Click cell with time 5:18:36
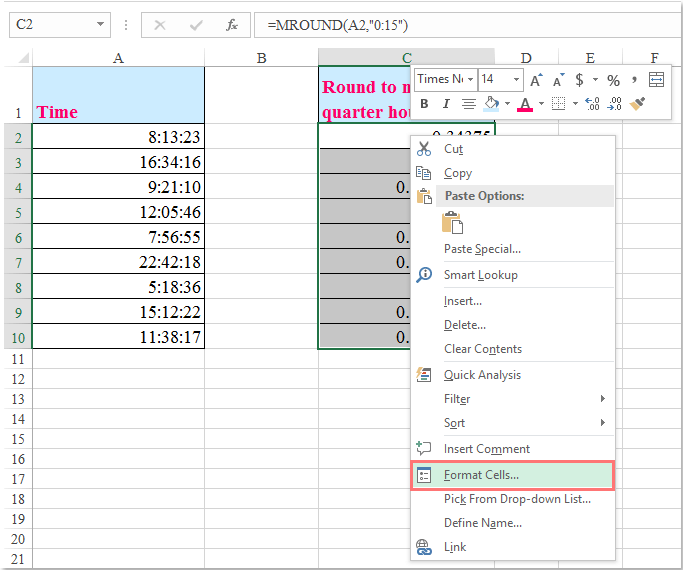Image resolution: width=683 pixels, height=570 pixels. [118, 287]
